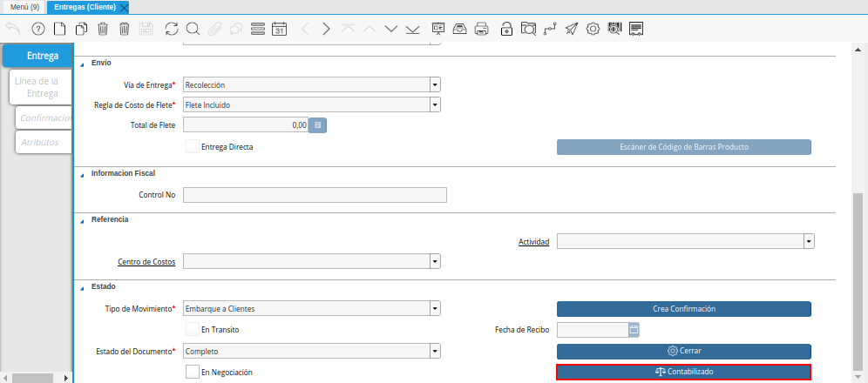868x383 pixels.
Task: Click the Refresh arrows icon in the toolbar
Action: 171,29
